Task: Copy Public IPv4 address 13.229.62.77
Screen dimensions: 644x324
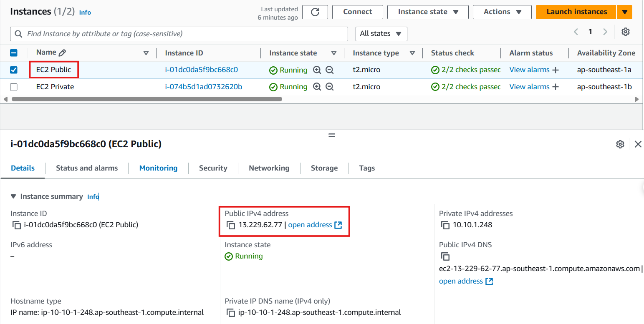Action: [231, 225]
